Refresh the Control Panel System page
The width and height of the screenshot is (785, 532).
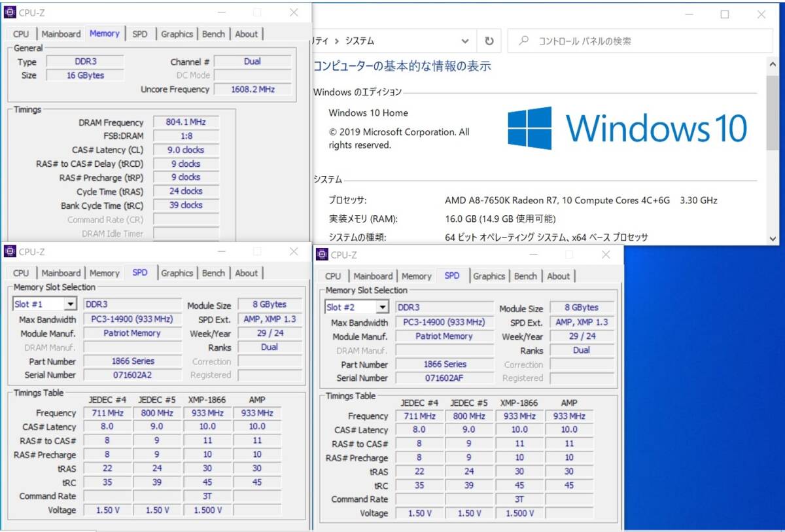(489, 41)
